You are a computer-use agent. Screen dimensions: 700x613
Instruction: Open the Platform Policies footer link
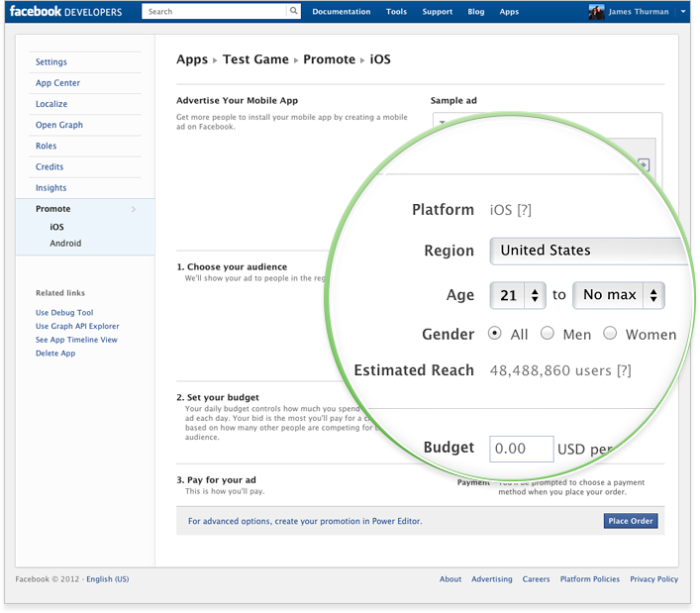click(590, 579)
